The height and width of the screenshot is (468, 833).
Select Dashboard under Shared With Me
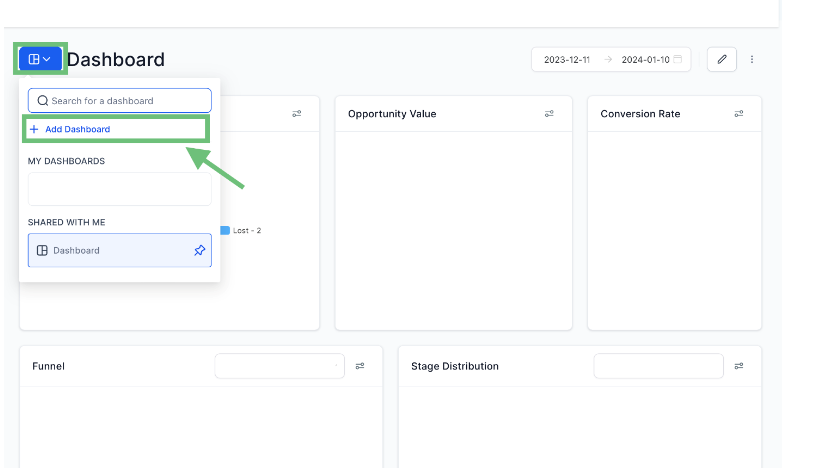click(110, 250)
